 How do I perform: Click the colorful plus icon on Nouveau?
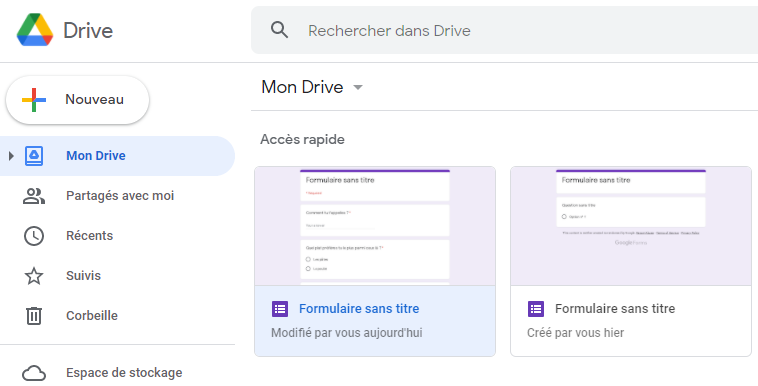pyautogui.click(x=34, y=100)
